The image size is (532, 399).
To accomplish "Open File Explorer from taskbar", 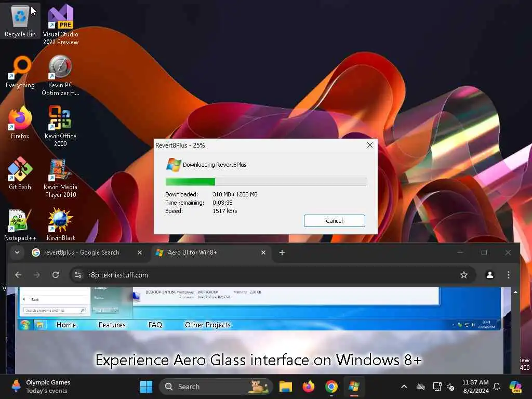I will (x=286, y=387).
